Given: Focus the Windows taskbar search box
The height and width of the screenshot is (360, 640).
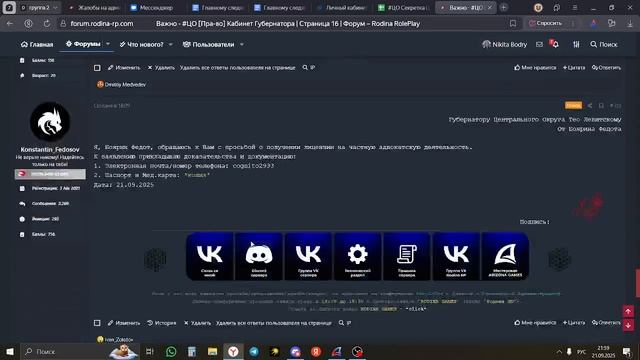Looking at the screenshot, I should pos(81,351).
